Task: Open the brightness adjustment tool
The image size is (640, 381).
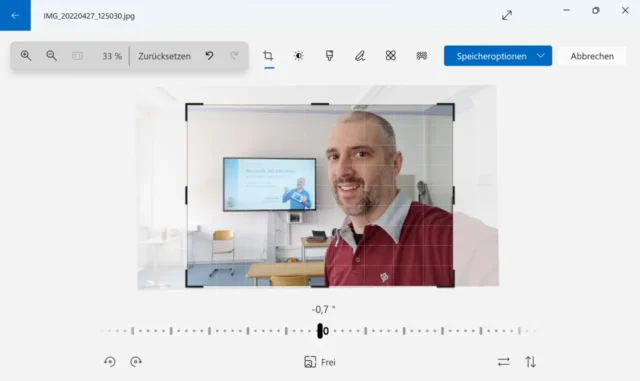Action: pyautogui.click(x=299, y=56)
